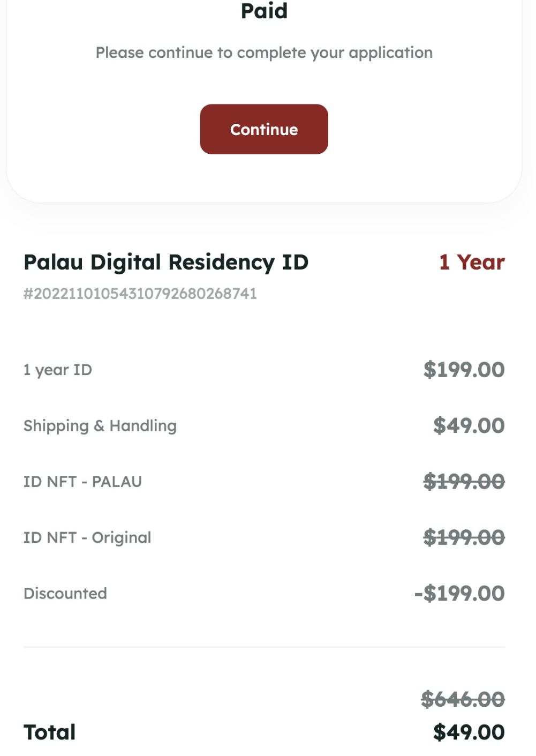This screenshot has height=756, width=536.
Task: Click the -$199.00 discount amount
Action: (x=459, y=593)
